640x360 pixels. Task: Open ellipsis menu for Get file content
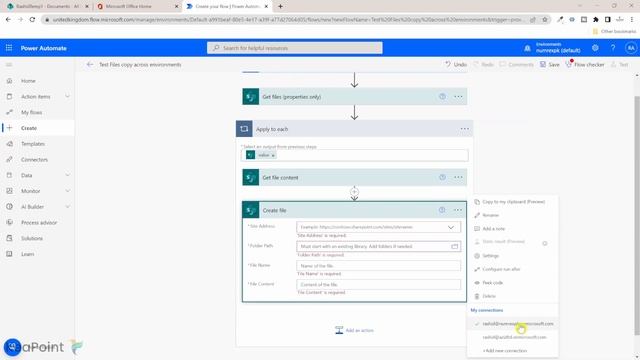point(458,178)
